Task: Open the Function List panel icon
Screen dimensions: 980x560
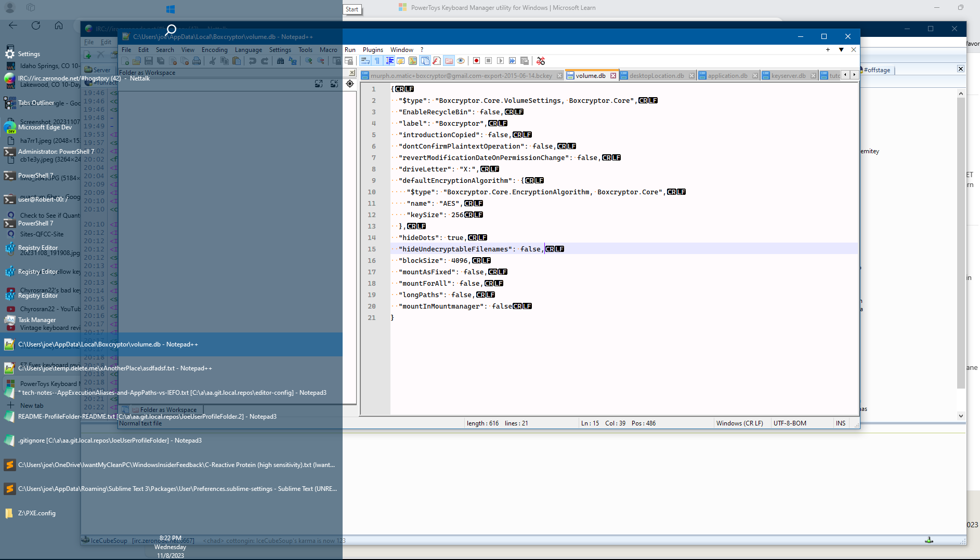Action: tap(437, 61)
